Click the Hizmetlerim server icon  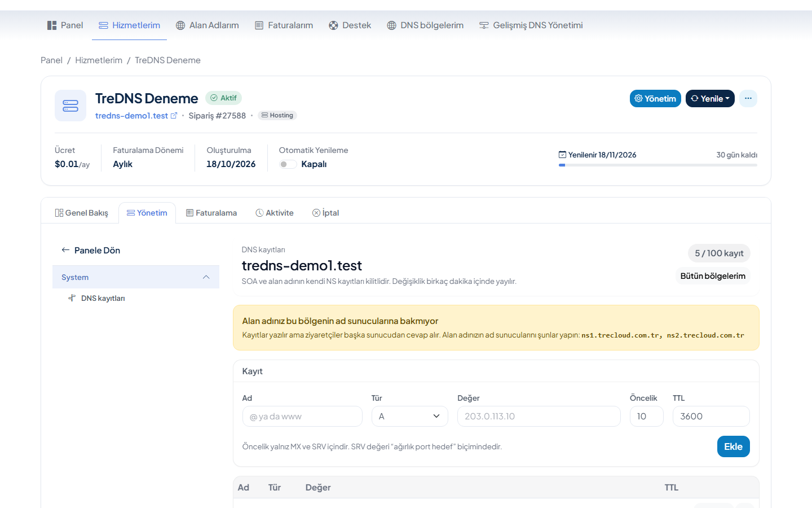click(x=103, y=25)
